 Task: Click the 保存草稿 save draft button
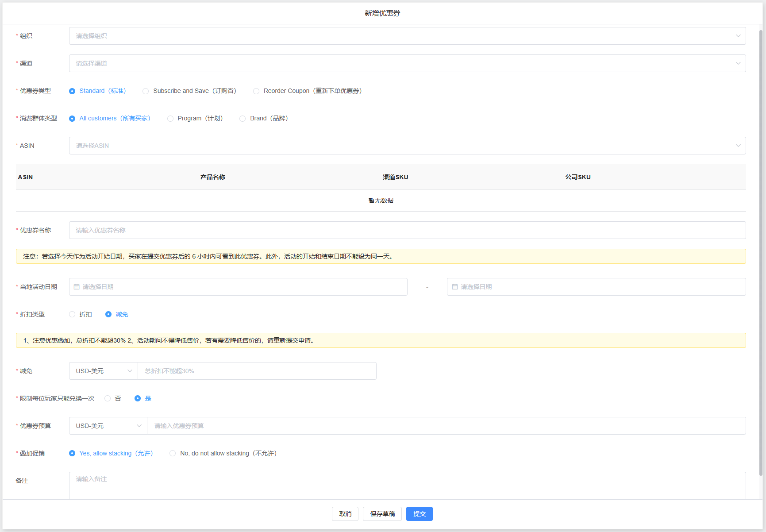(382, 514)
